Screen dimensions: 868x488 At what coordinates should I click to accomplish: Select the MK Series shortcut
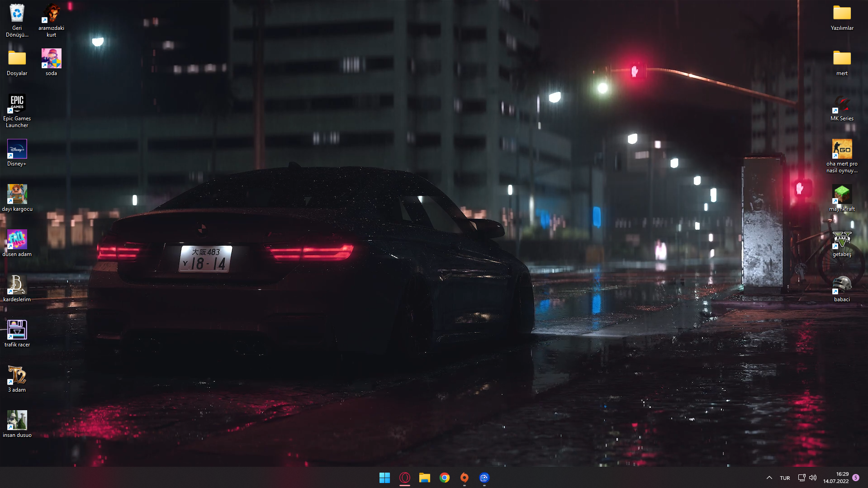(842, 108)
